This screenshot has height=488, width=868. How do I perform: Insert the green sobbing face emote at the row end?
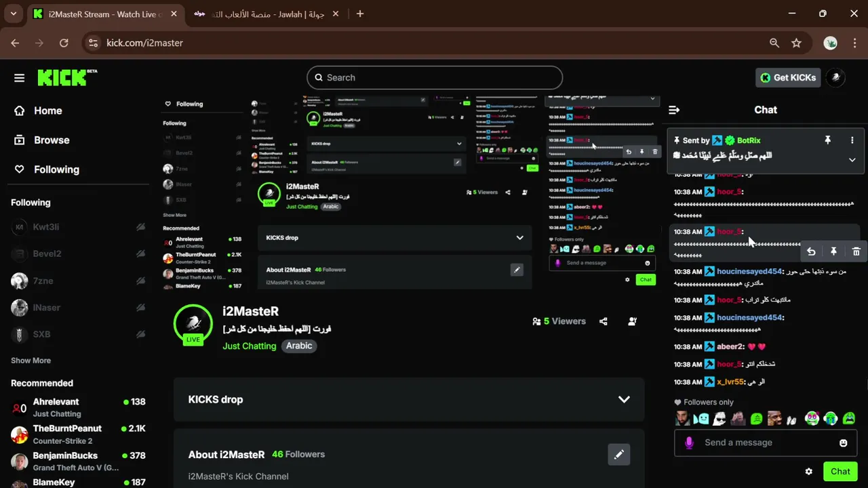click(848, 419)
